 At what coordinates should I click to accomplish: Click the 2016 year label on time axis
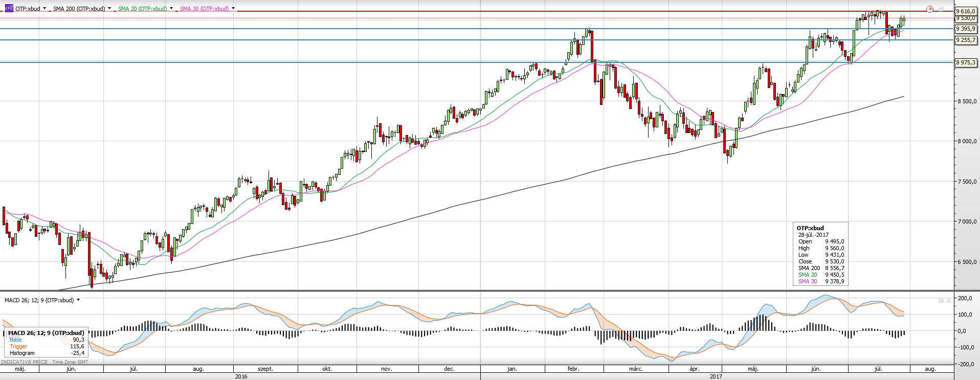click(241, 376)
